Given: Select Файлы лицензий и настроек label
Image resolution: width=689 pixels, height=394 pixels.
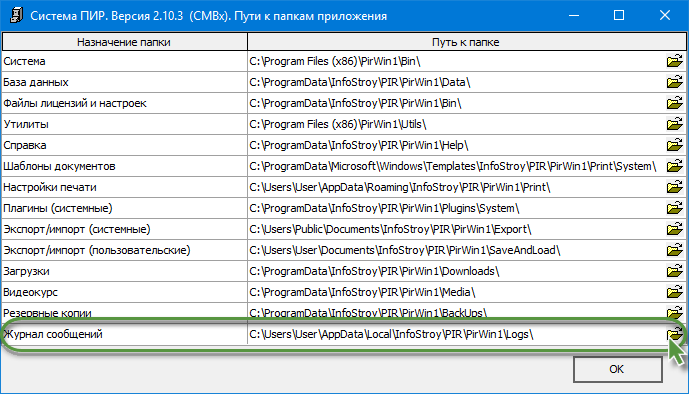Looking at the screenshot, I should click(75, 103).
